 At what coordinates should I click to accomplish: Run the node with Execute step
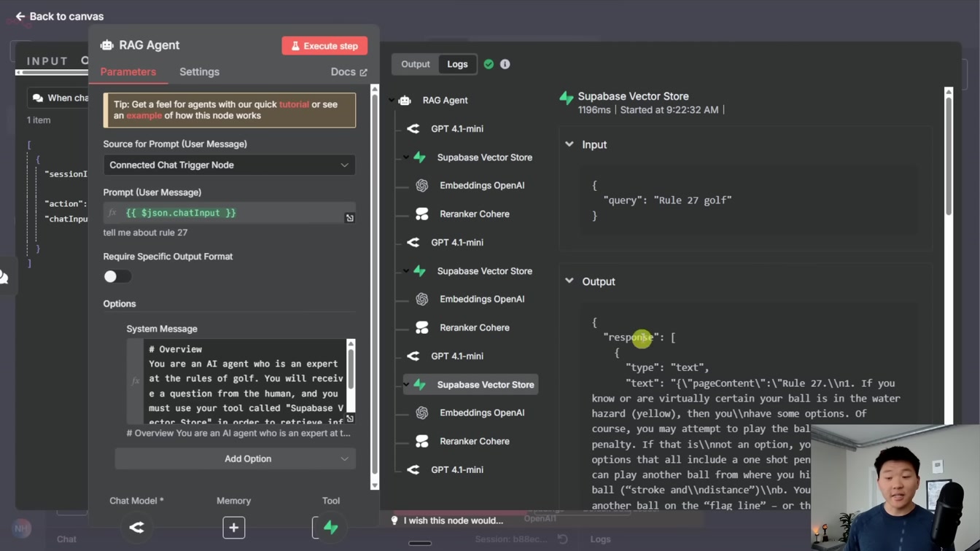[324, 46]
